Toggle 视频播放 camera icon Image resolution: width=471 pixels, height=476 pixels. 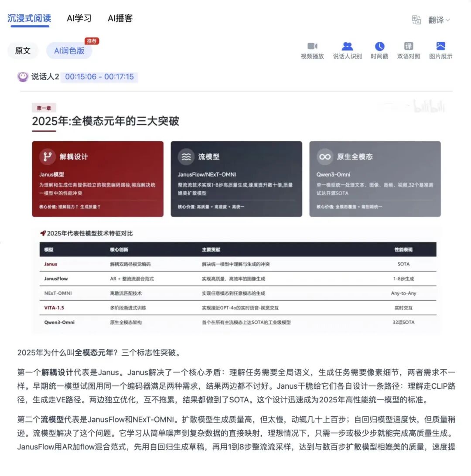(x=312, y=46)
